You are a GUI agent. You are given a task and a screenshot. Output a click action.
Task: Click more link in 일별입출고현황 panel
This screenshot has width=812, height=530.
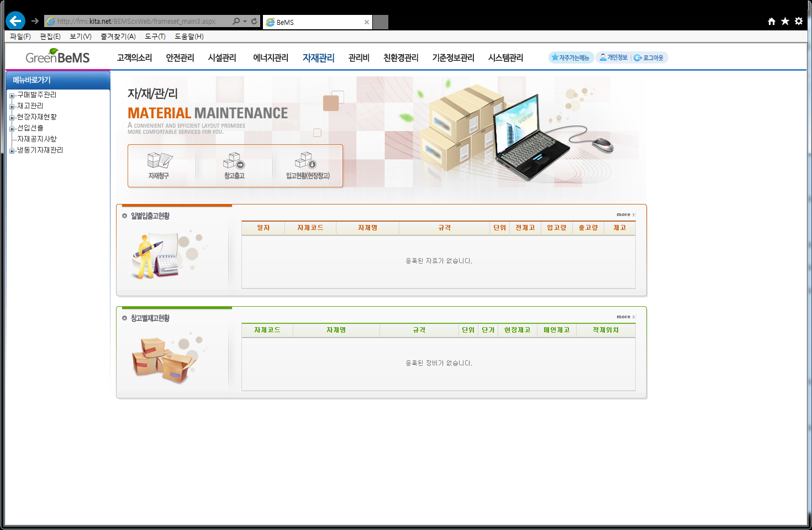pos(625,214)
